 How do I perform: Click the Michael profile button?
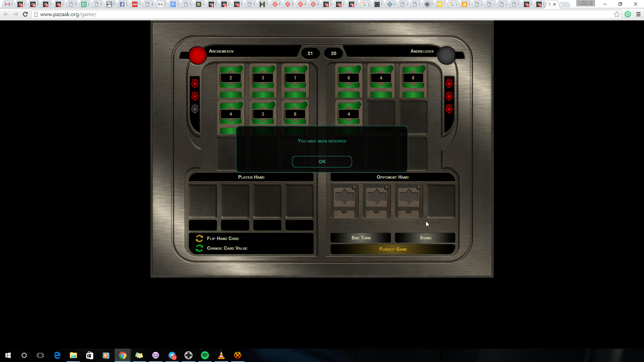tap(585, 3)
